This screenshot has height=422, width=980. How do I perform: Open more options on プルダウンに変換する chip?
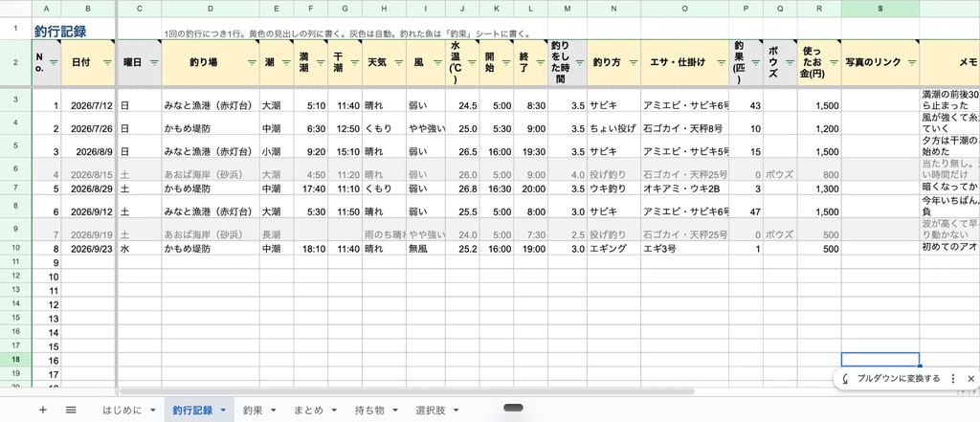coord(952,378)
